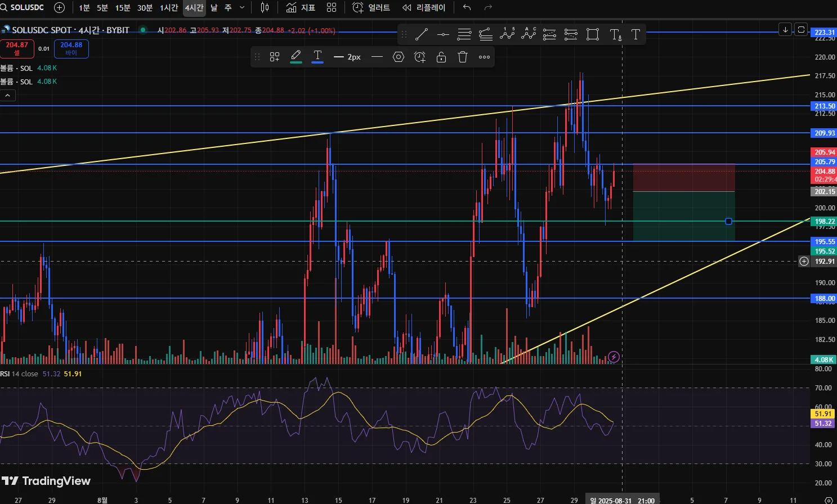
Task: Open the indicator templates grid
Action: pos(332,7)
